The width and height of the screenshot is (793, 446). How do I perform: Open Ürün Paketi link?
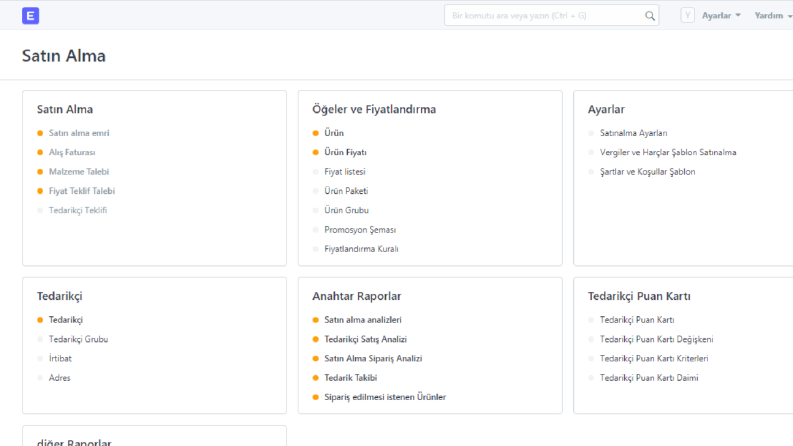click(346, 191)
